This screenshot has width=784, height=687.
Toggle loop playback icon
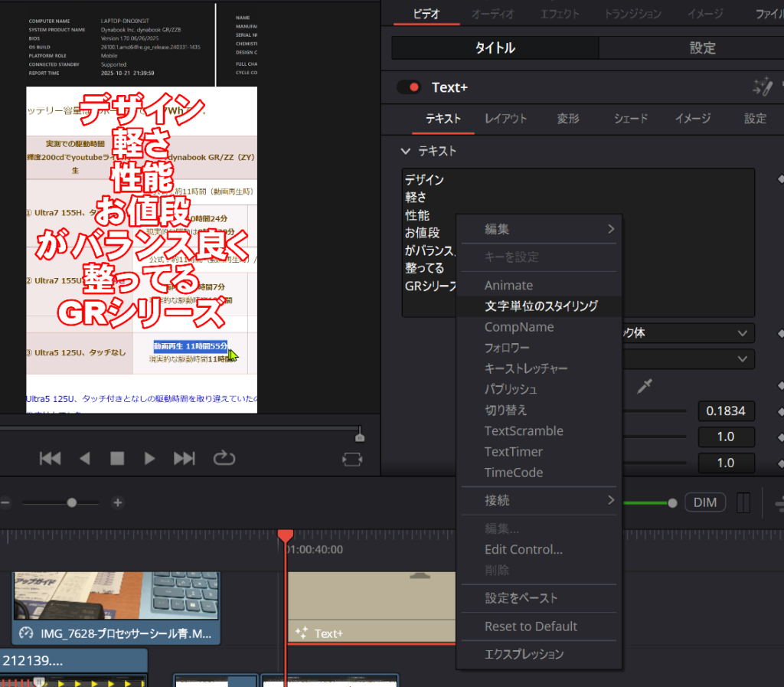point(224,458)
